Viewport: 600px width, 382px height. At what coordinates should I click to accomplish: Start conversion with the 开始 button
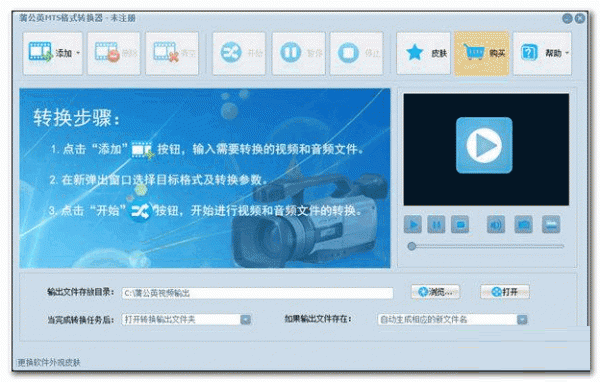click(x=239, y=53)
